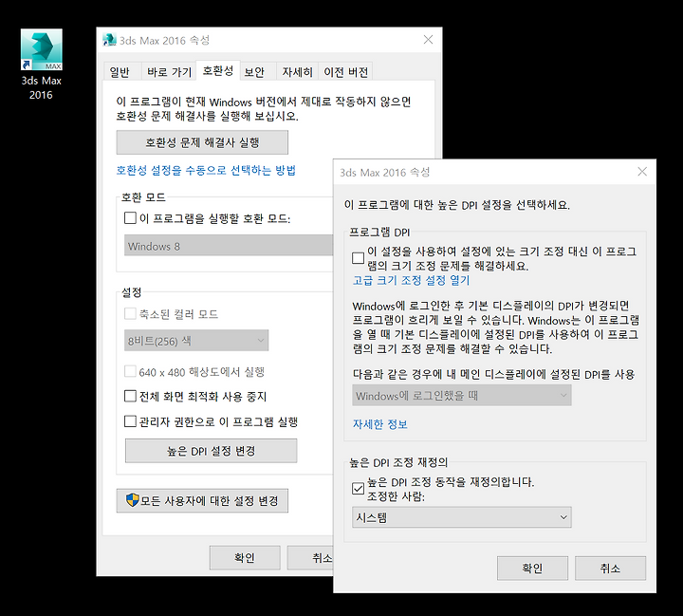Open the 8비트(256) 색 dropdown
The image size is (683, 616).
(x=196, y=341)
